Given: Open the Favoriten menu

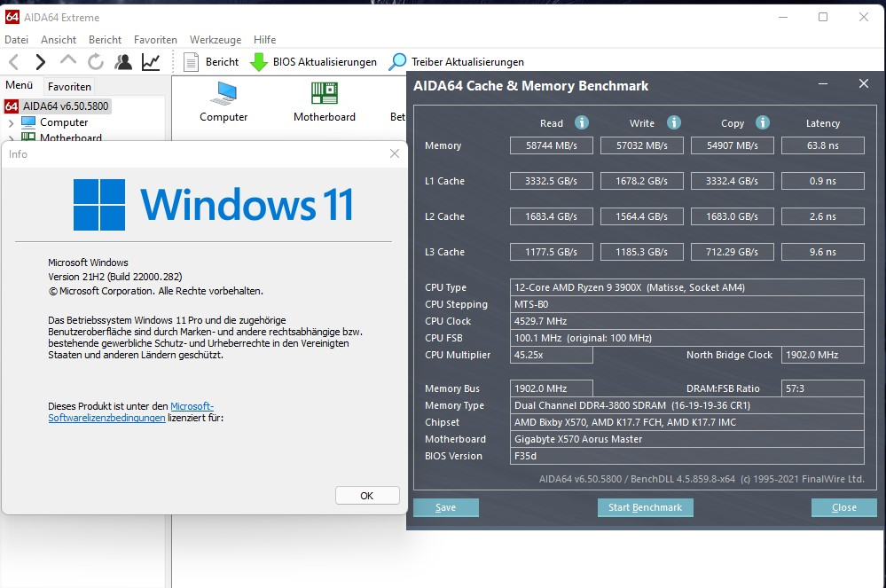Looking at the screenshot, I should [x=155, y=40].
